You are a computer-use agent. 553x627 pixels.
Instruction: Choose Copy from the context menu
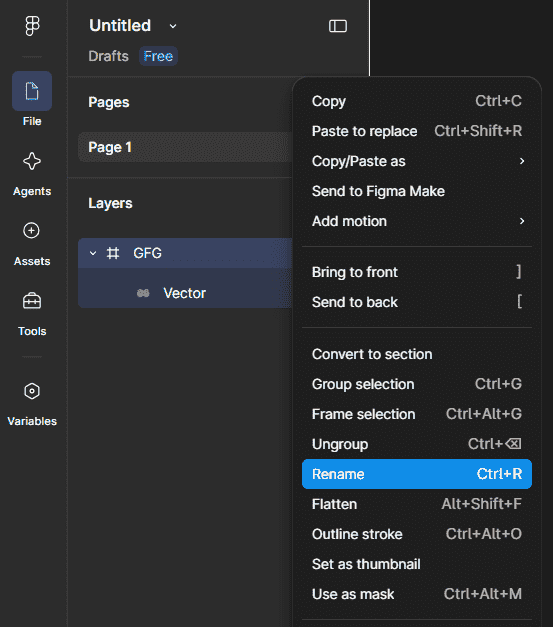(x=417, y=101)
